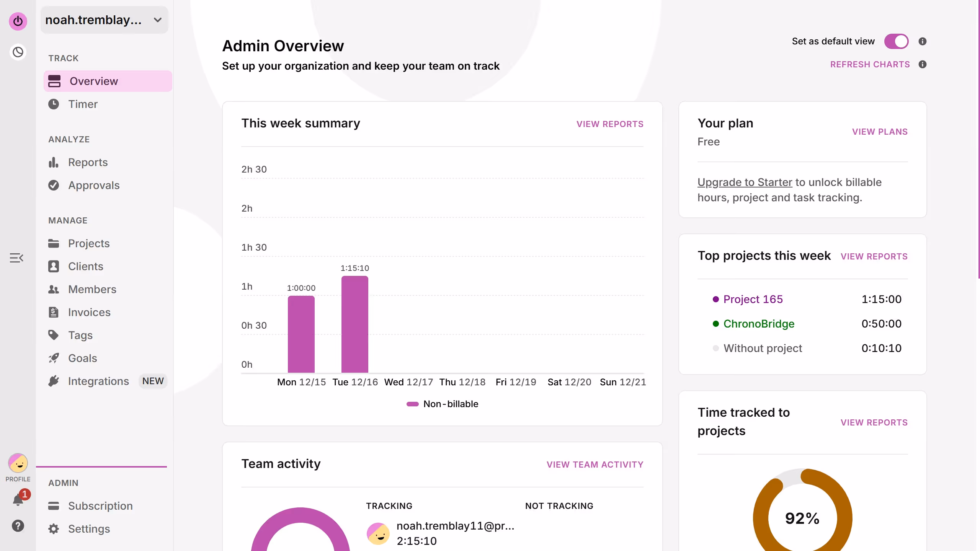
Task: Click the Overview sidebar icon
Action: pos(54,81)
